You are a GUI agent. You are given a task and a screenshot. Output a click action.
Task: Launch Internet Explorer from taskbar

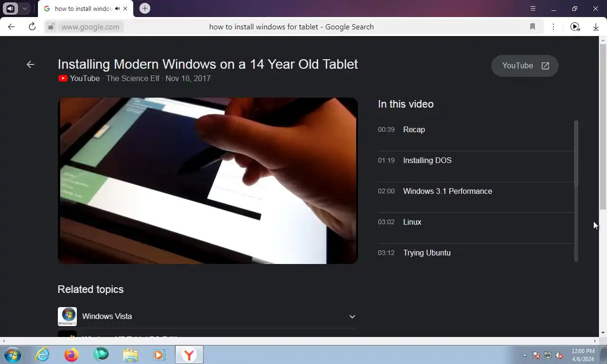click(x=43, y=355)
